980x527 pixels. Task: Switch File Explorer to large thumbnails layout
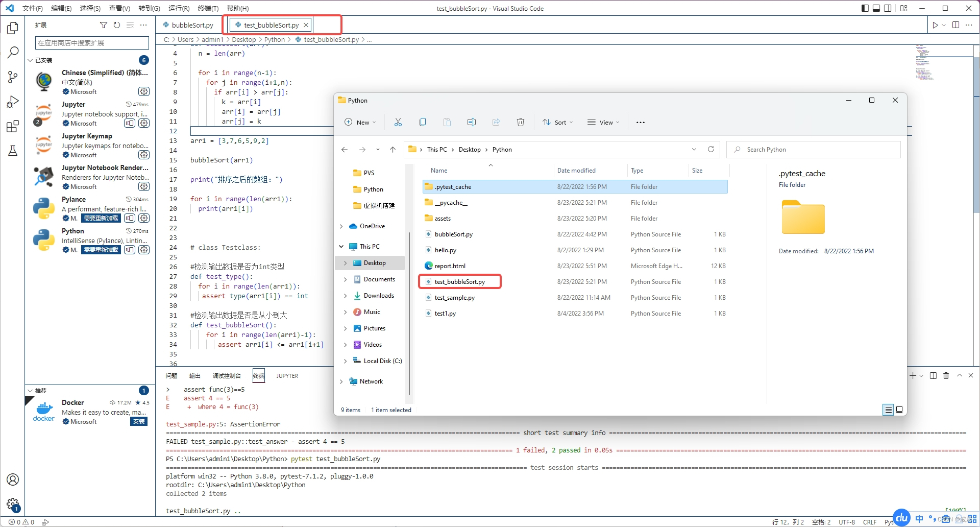(x=899, y=410)
